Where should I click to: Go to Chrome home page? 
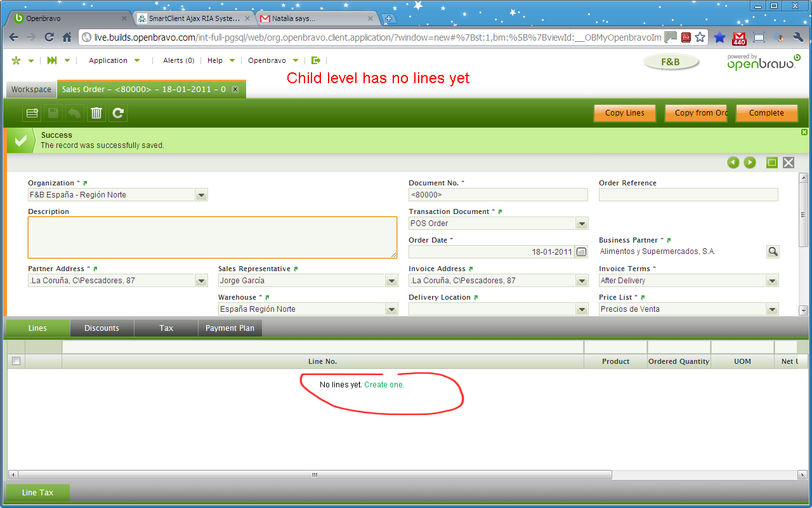[67, 37]
